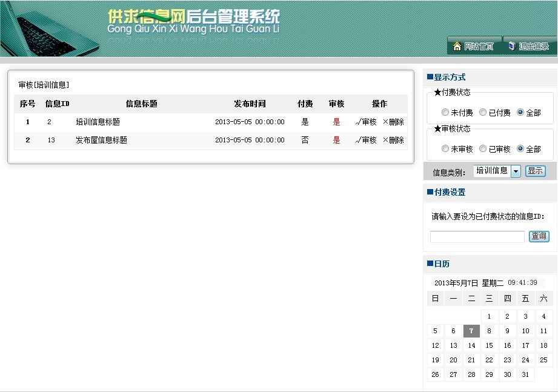Click the logout icon beside 退出登录

point(511,46)
